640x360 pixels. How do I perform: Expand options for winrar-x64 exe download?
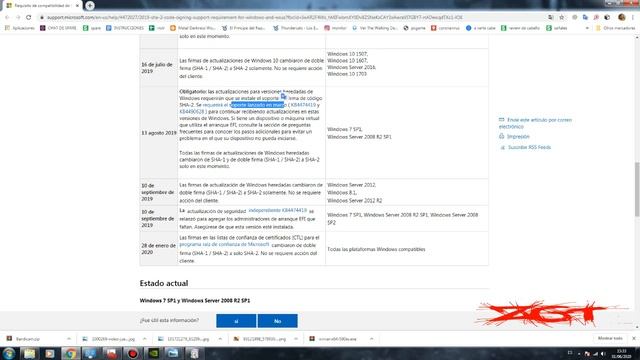[371, 339]
